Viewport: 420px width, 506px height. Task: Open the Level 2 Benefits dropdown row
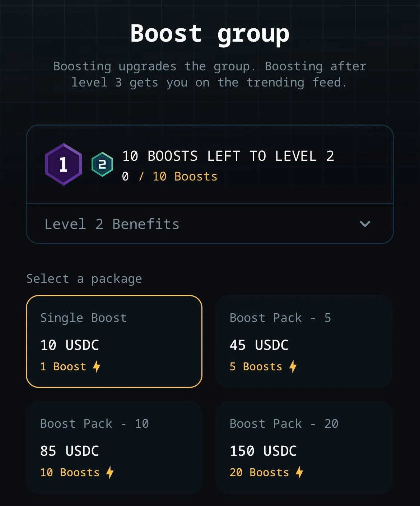[210, 224]
